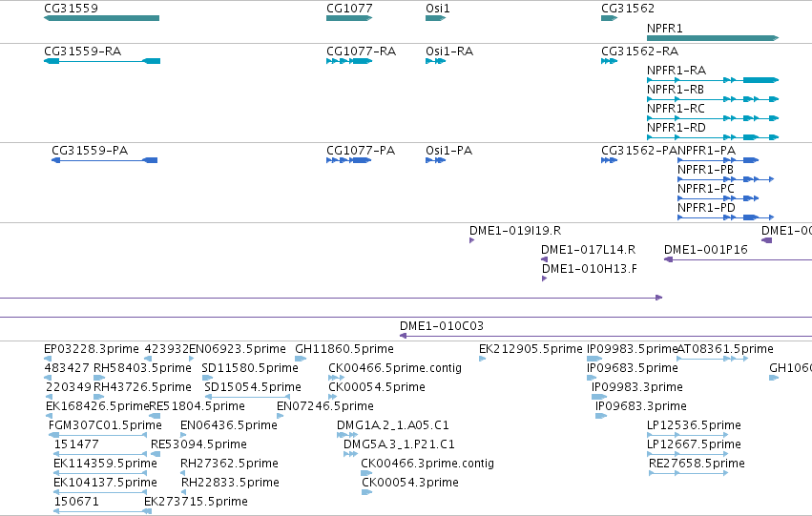This screenshot has height=516, width=812.
Task: Click the CK00054.3prime EST
Action: coord(367,493)
